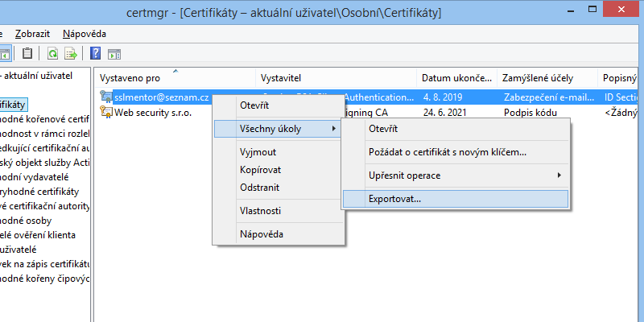The height and width of the screenshot is (322, 644).
Task: Select Odstranit in the context menu
Action: pos(260,187)
